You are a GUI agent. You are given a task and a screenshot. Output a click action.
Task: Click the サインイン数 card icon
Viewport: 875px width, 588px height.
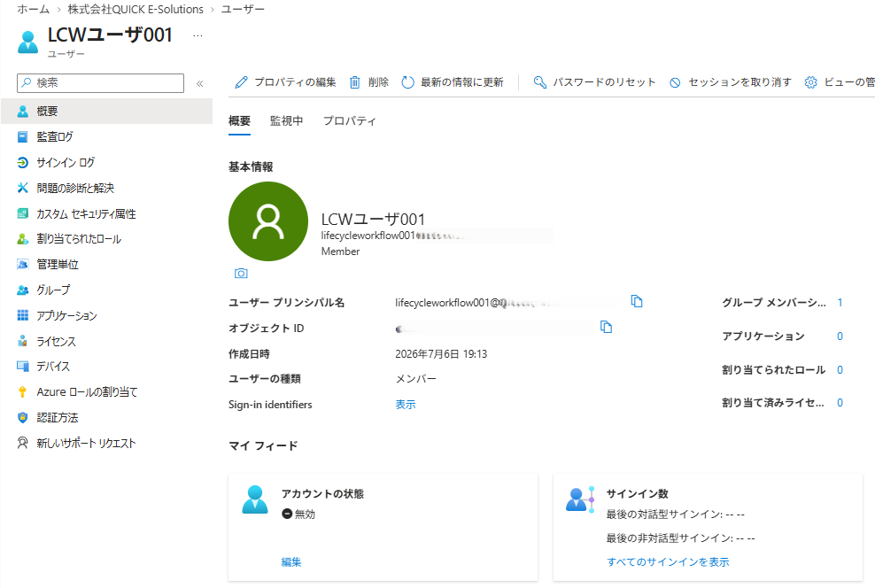pos(580,499)
